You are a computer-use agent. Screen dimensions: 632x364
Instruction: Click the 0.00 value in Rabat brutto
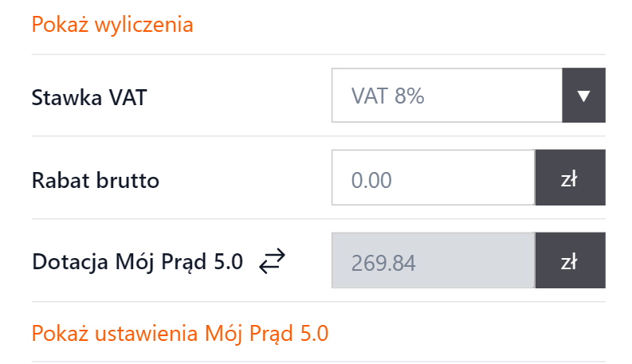click(x=372, y=180)
